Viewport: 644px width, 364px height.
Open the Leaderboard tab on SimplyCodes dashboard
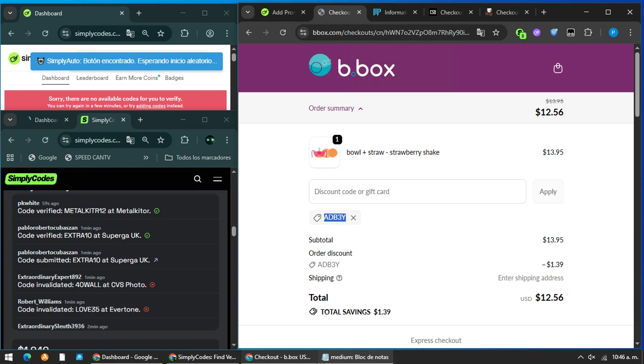(92, 78)
